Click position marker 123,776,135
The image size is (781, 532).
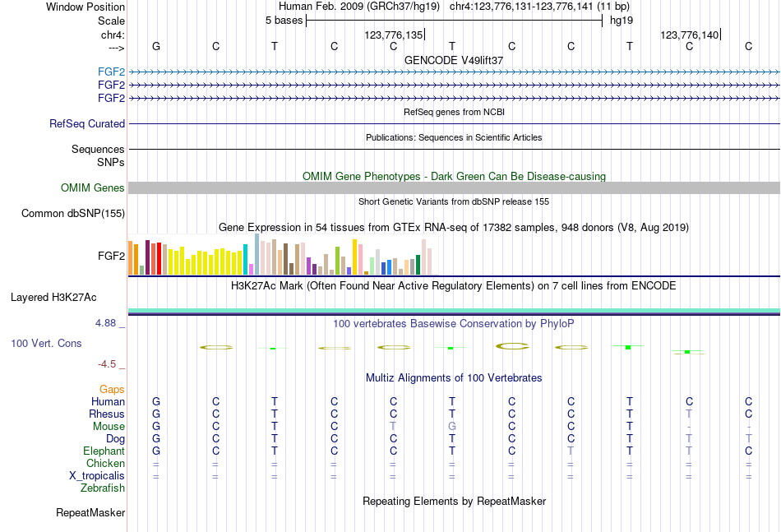tap(394, 35)
